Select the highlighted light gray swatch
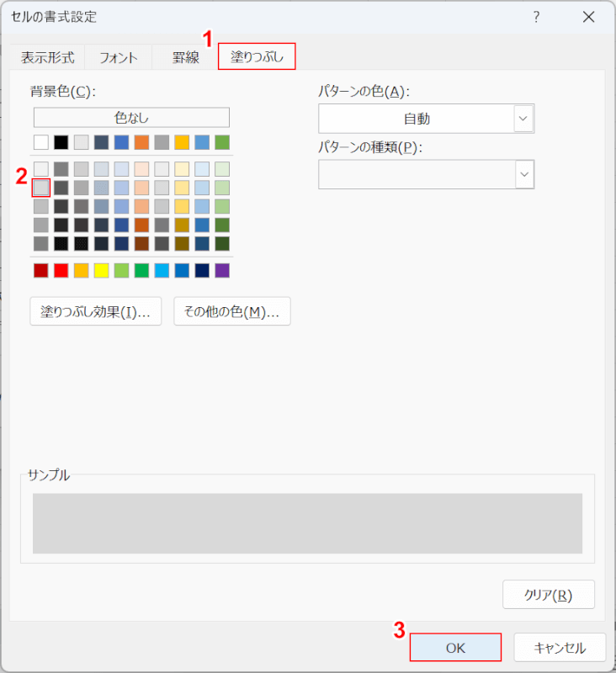The width and height of the screenshot is (616, 673). 41,188
